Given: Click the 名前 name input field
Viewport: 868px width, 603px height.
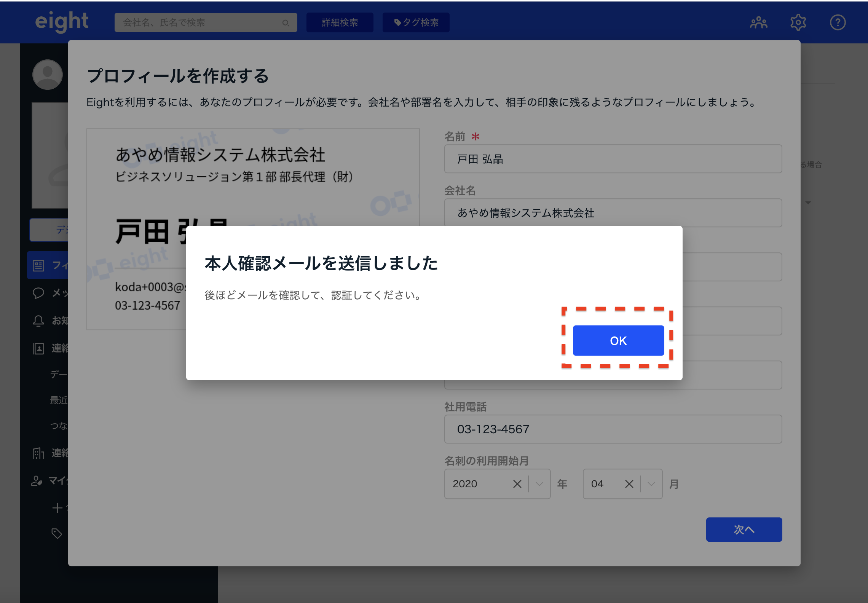Looking at the screenshot, I should (613, 159).
